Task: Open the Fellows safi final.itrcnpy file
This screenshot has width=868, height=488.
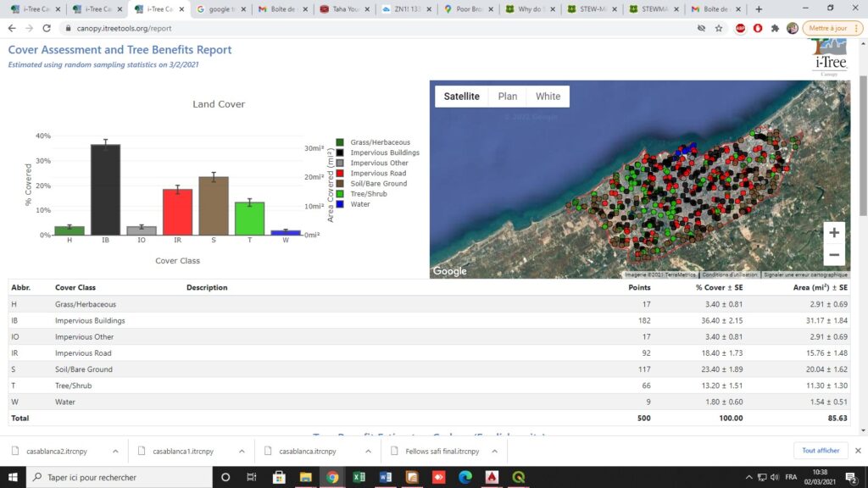Action: pyautogui.click(x=442, y=451)
